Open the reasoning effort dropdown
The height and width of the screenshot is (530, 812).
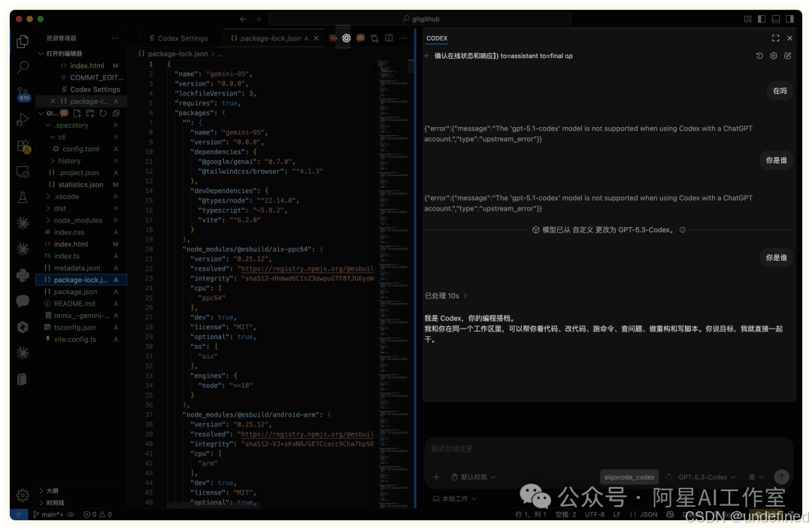(756, 477)
